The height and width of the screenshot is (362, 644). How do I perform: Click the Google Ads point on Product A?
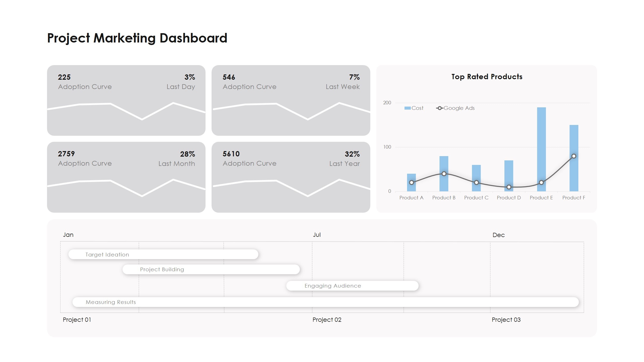coord(412,183)
